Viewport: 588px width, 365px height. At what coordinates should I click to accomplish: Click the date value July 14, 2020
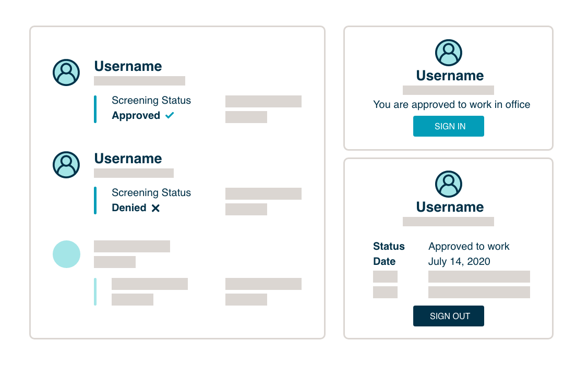click(x=459, y=262)
